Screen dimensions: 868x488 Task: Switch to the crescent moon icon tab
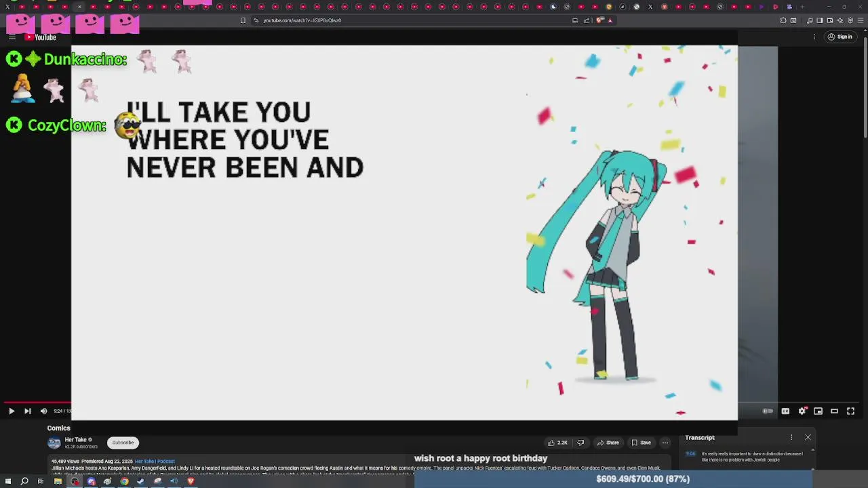553,7
